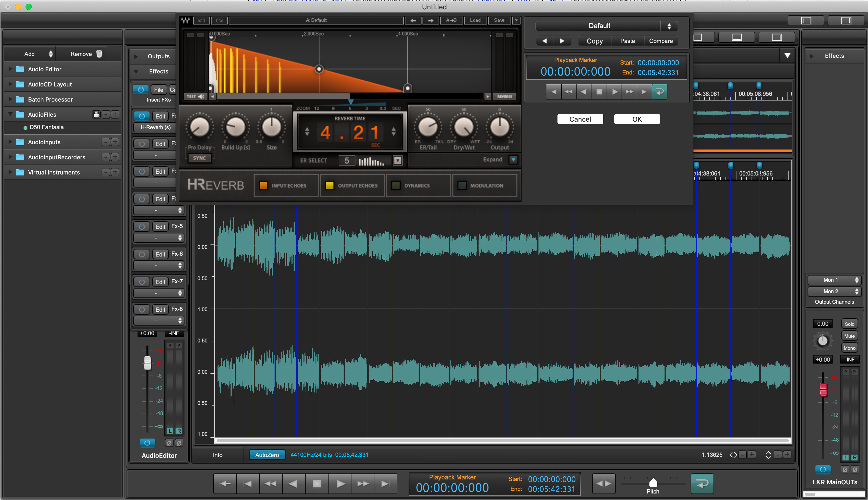Select previous preset arrow in H-Reverb toolbar
The width and height of the screenshot is (868, 500).
[413, 21]
